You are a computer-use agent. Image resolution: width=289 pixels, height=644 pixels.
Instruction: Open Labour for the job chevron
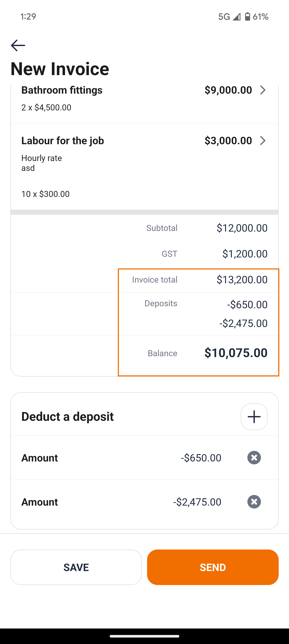(x=263, y=141)
